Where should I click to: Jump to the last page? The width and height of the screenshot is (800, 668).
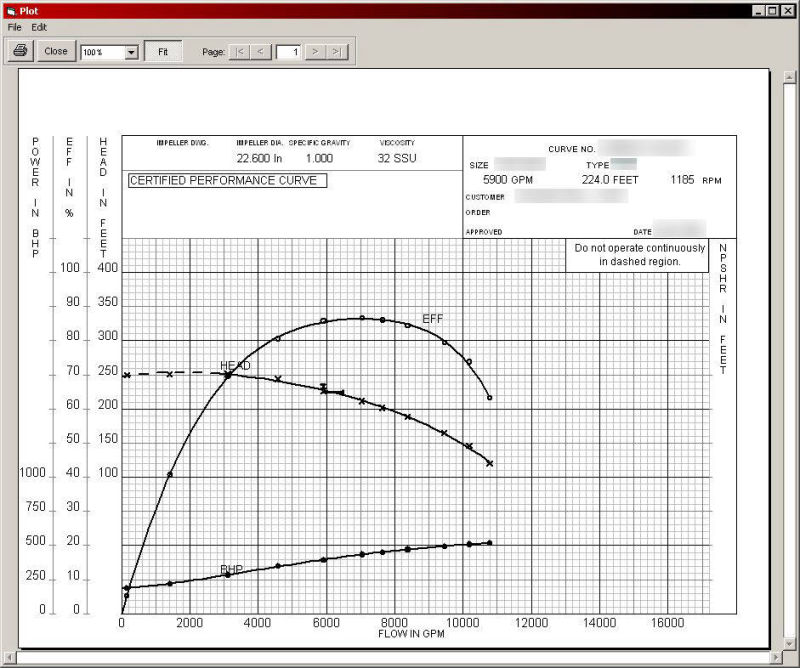click(x=337, y=52)
